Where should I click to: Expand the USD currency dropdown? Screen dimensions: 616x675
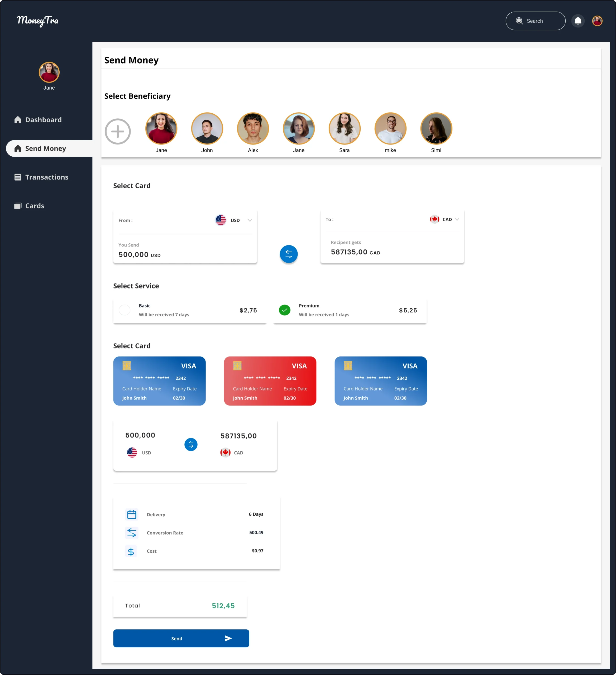pos(250,220)
